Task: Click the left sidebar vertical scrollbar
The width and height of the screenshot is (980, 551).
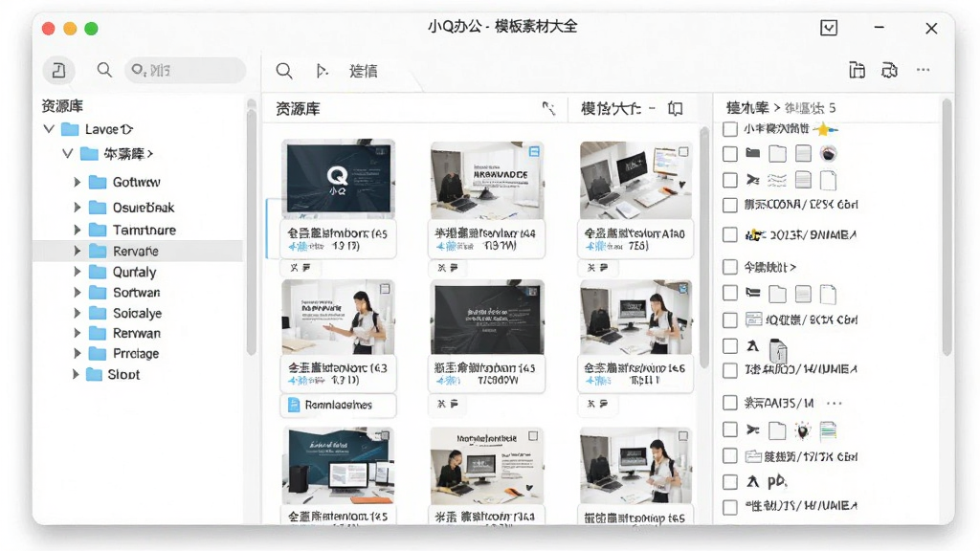Action: (252, 231)
